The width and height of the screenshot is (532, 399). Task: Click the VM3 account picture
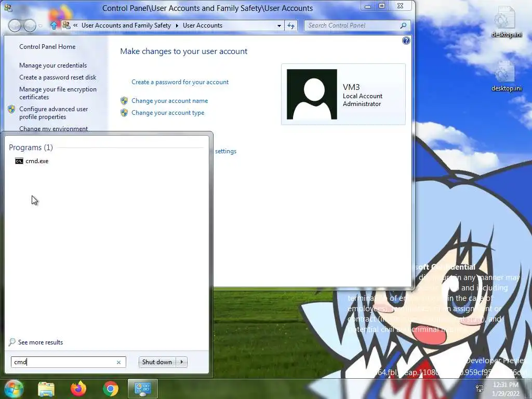pos(312,95)
